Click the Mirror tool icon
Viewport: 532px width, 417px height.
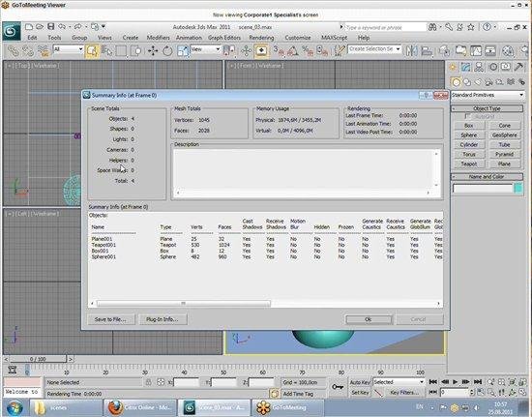[x=411, y=51]
